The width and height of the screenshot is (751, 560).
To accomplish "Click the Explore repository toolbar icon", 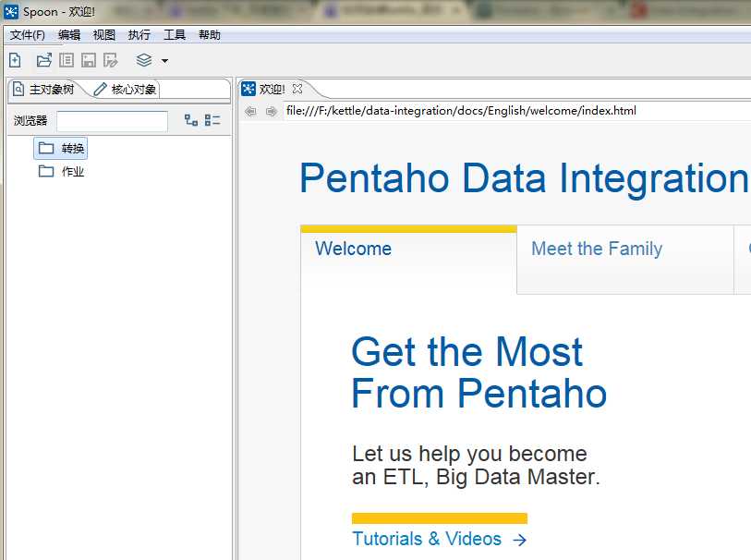I will click(67, 60).
